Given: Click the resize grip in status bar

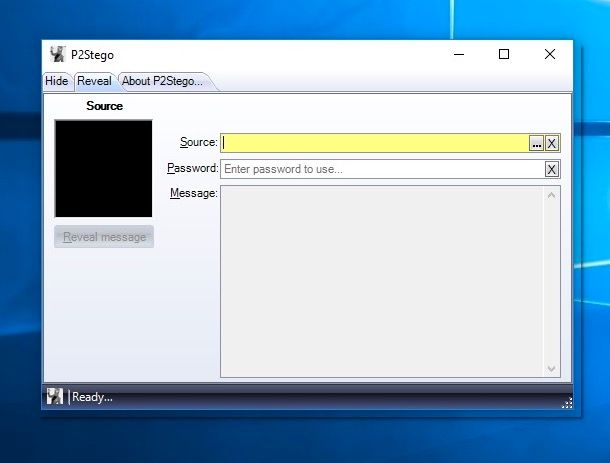Looking at the screenshot, I should point(567,403).
